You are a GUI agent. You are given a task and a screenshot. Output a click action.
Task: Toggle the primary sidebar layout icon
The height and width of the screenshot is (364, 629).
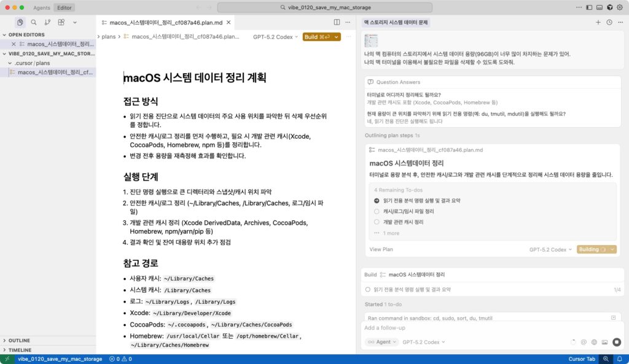[589, 7]
